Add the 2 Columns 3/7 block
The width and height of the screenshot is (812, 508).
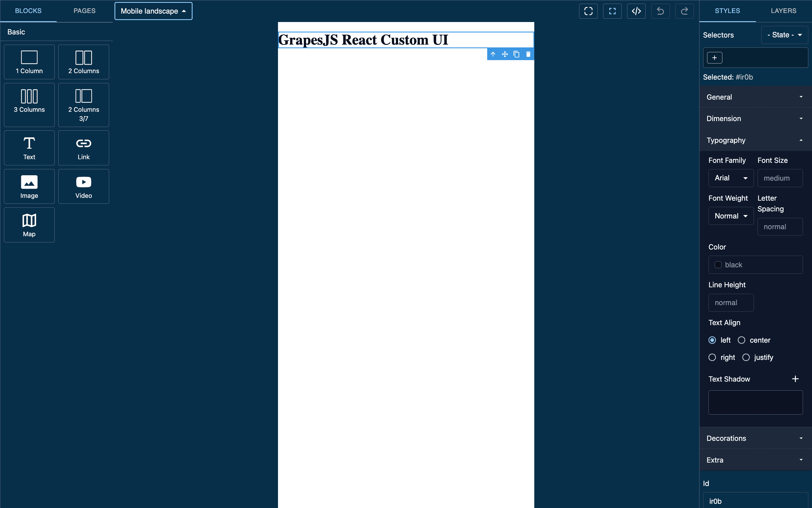(x=83, y=105)
